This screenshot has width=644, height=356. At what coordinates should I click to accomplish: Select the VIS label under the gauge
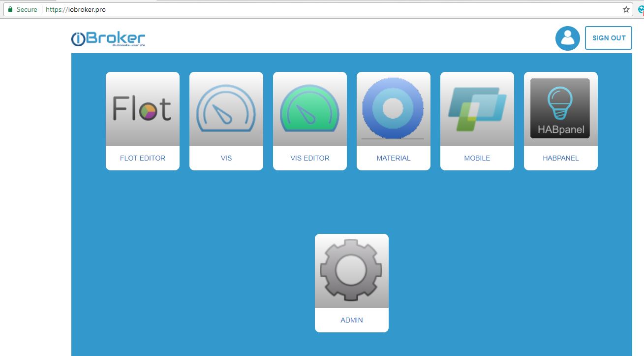[x=226, y=158]
